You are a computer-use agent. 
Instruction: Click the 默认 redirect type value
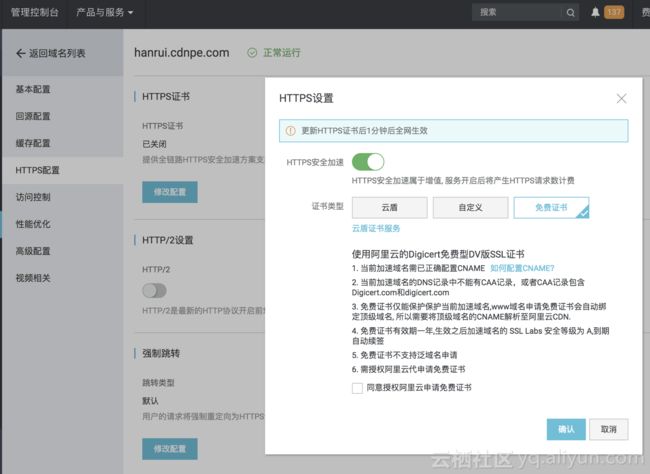click(150, 401)
